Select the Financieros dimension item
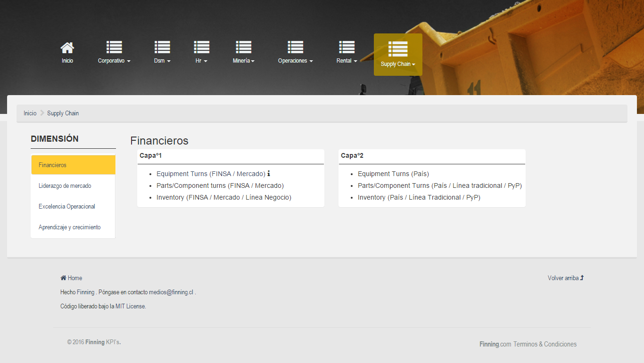Screen dimensions: 644x363 pyautogui.click(x=53, y=165)
